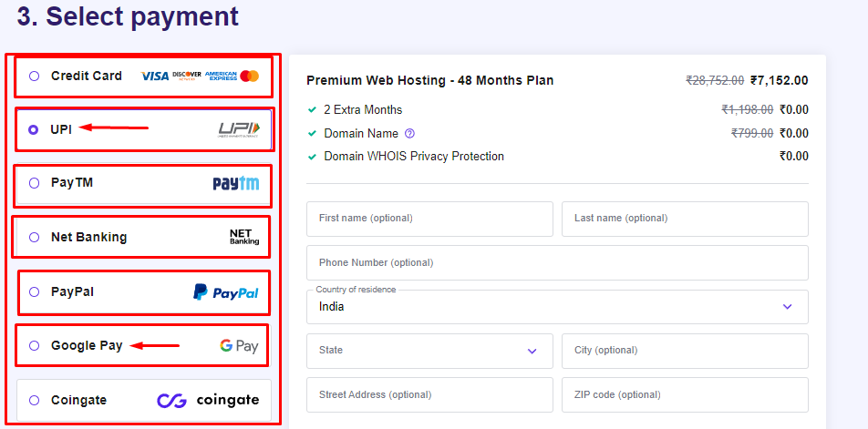The height and width of the screenshot is (429, 868).
Task: Click the Net Banking logo
Action: pos(244,237)
